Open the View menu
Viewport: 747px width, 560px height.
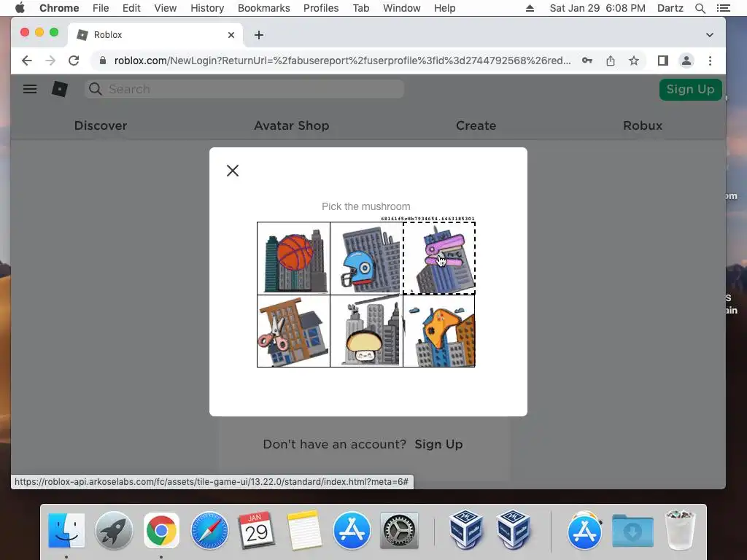click(166, 8)
